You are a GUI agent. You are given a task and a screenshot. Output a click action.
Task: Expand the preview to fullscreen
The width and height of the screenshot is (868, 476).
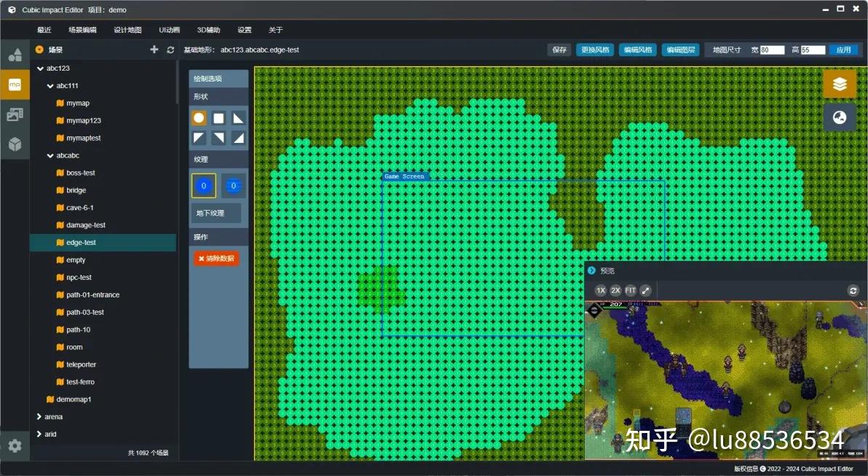pyautogui.click(x=645, y=290)
